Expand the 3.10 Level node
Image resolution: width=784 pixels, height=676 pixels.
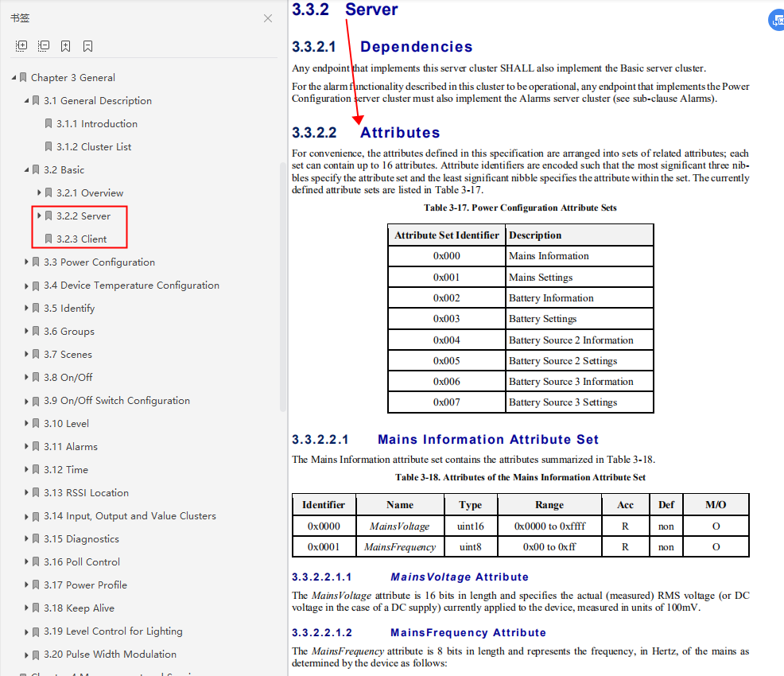[26, 424]
